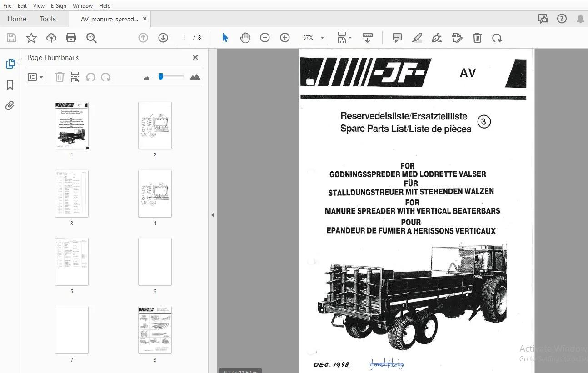Choose the Selection arrow tool
Screen dimensions: 588x373
click(x=225, y=38)
